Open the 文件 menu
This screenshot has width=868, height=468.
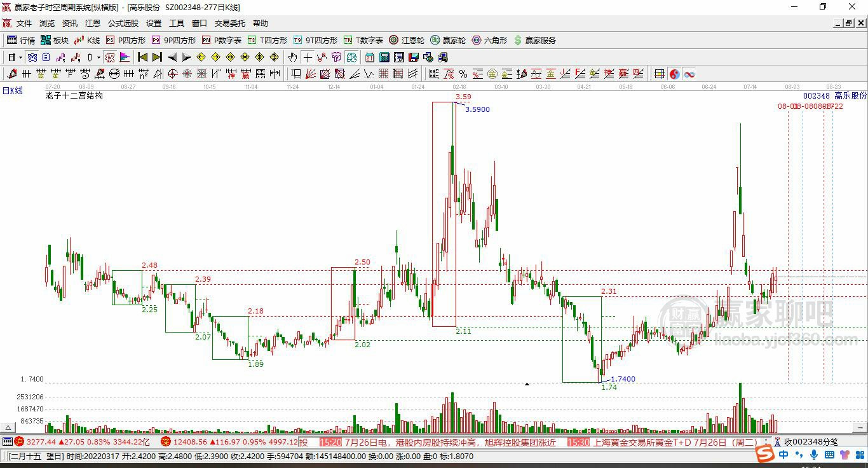pyautogui.click(x=24, y=24)
